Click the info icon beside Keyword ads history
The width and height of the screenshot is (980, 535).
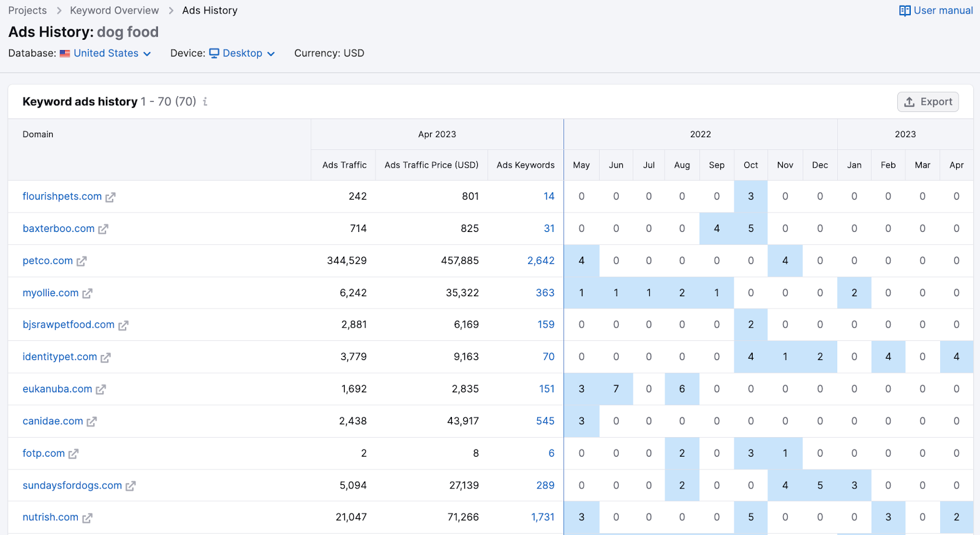(x=205, y=102)
